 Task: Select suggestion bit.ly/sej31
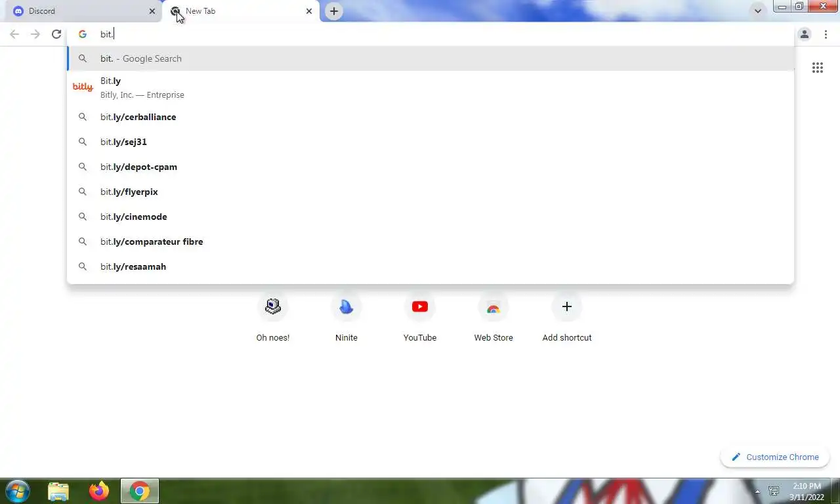point(430,142)
